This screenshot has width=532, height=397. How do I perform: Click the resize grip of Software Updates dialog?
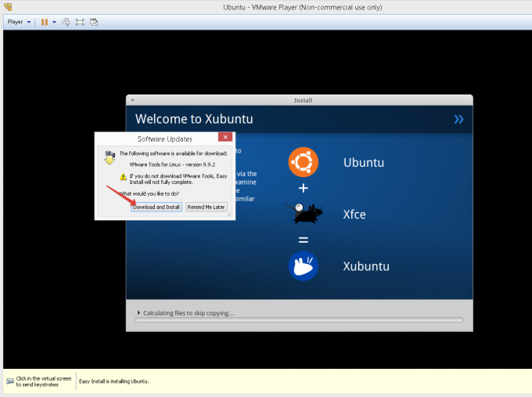click(229, 215)
